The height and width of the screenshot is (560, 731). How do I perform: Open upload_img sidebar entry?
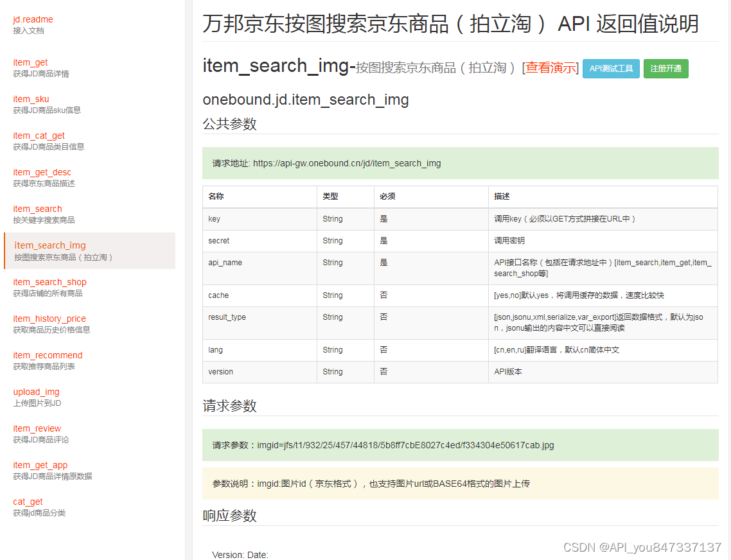37,392
